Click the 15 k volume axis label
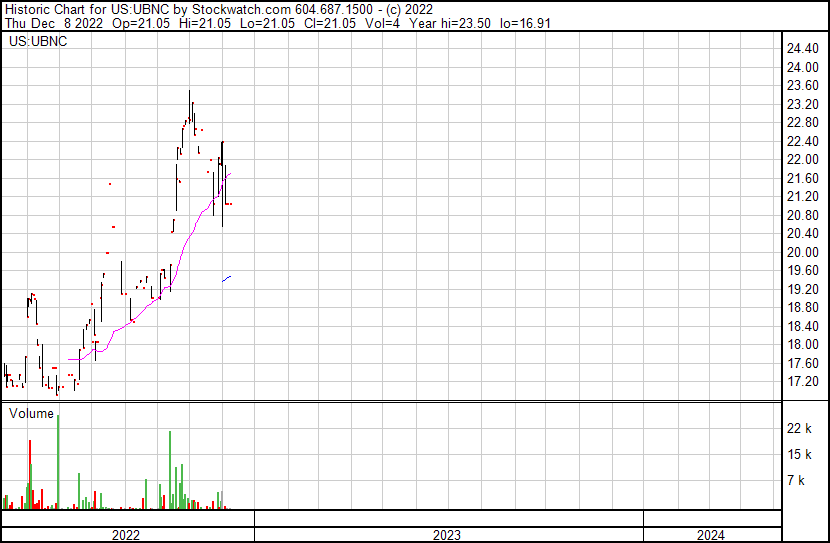 (x=799, y=454)
